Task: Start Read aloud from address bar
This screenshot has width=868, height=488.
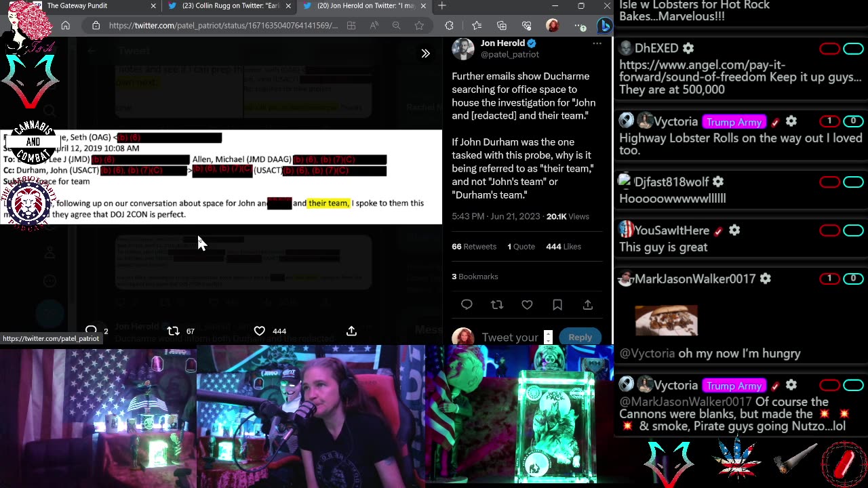Action: (374, 26)
